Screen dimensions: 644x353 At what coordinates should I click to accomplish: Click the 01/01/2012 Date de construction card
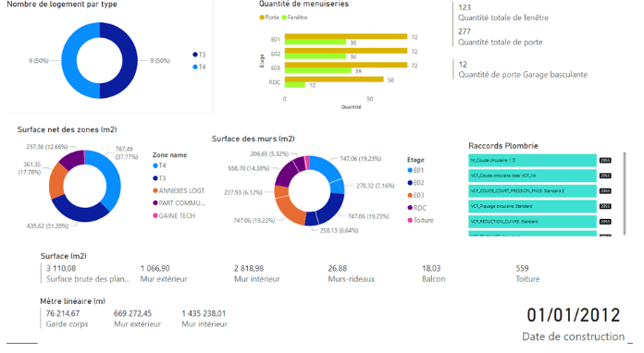pos(574,324)
